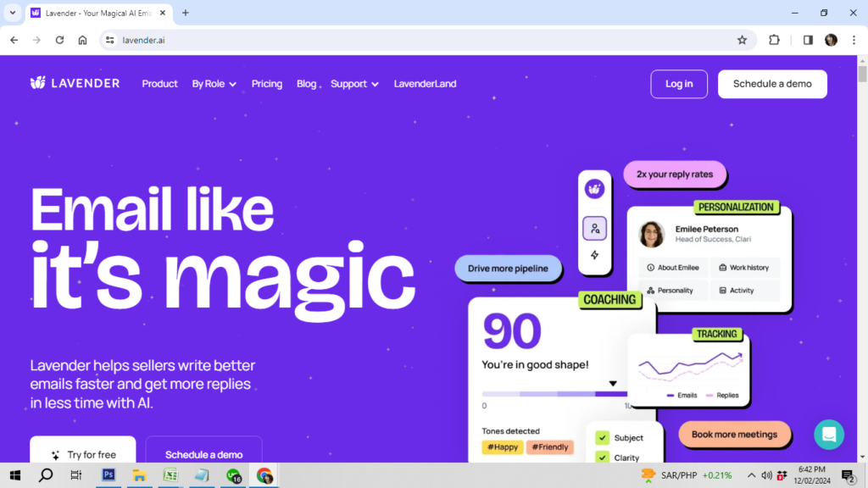This screenshot has width=868, height=488.
Task: Open the Intercom chat bubble widget
Action: [829, 435]
